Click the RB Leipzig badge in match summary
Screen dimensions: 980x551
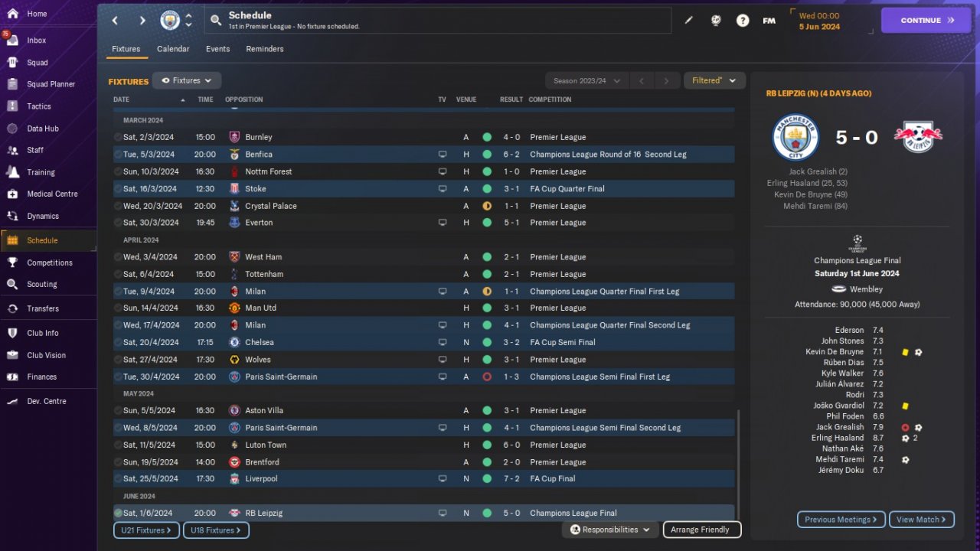(x=918, y=137)
